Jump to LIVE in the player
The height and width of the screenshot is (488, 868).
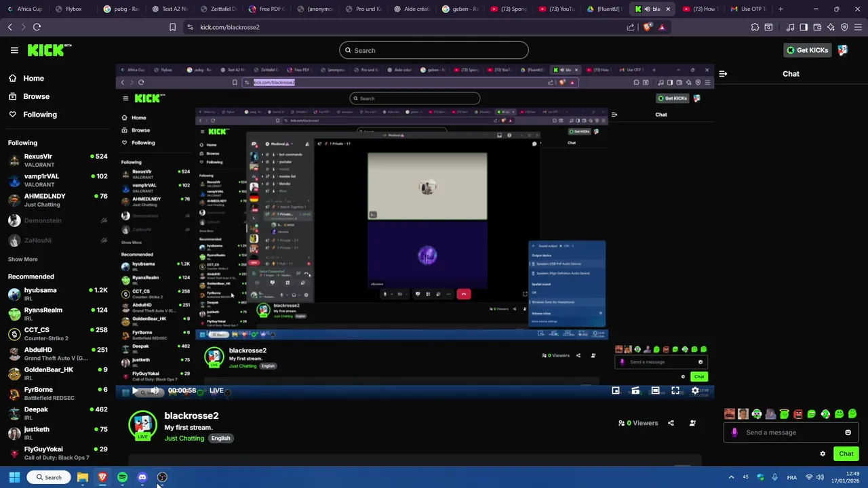[216, 390]
